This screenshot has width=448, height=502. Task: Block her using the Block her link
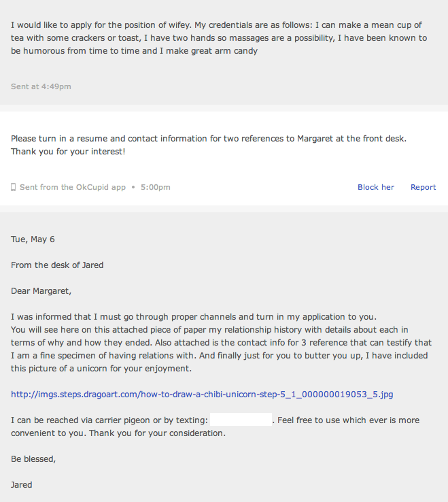(x=376, y=187)
